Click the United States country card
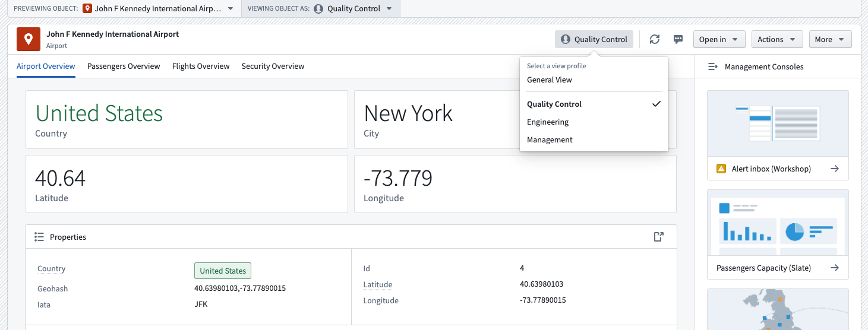868x330 pixels. tap(187, 119)
